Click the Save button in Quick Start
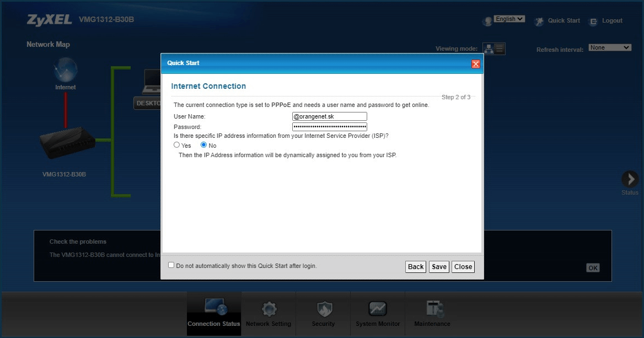This screenshot has width=644, height=338. [439, 266]
